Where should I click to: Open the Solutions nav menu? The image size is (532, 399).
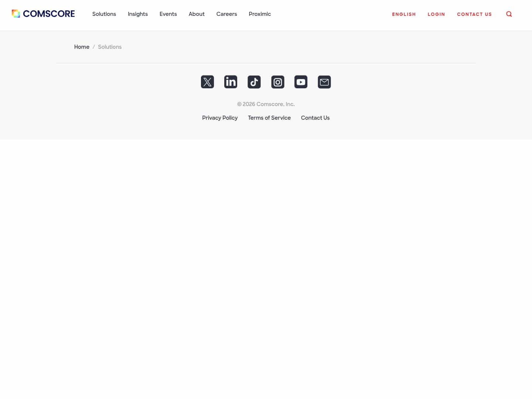pyautogui.click(x=104, y=14)
